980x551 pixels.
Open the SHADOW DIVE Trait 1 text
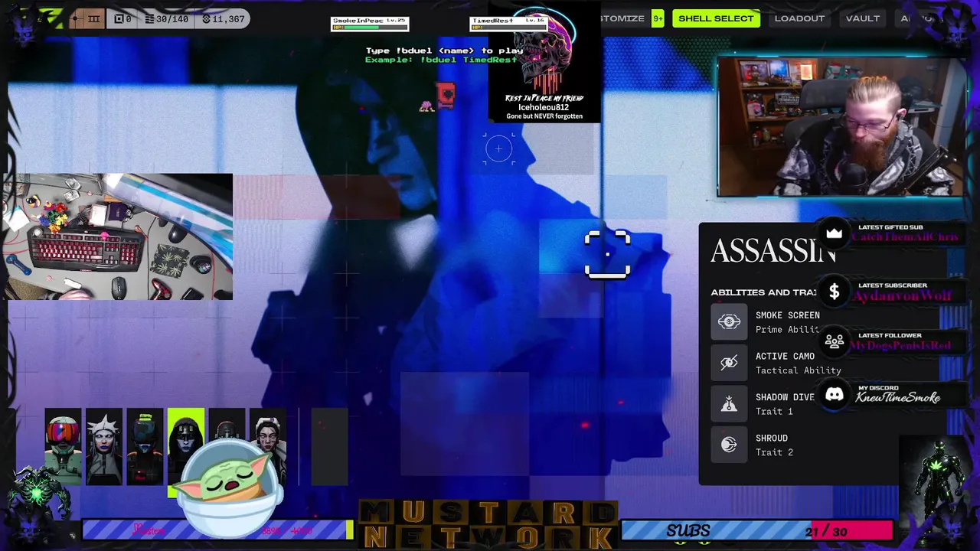coord(785,404)
